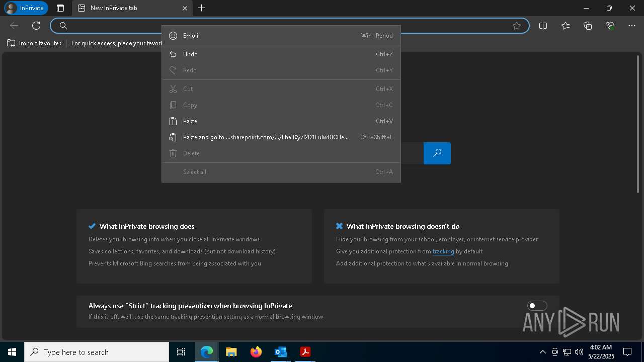Click 'Always use Strict tracking prevention' text
The width and height of the screenshot is (644, 362).
click(x=190, y=306)
